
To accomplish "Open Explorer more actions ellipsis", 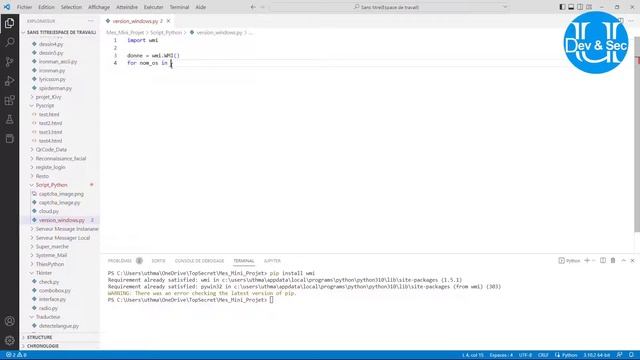I will point(91,21).
